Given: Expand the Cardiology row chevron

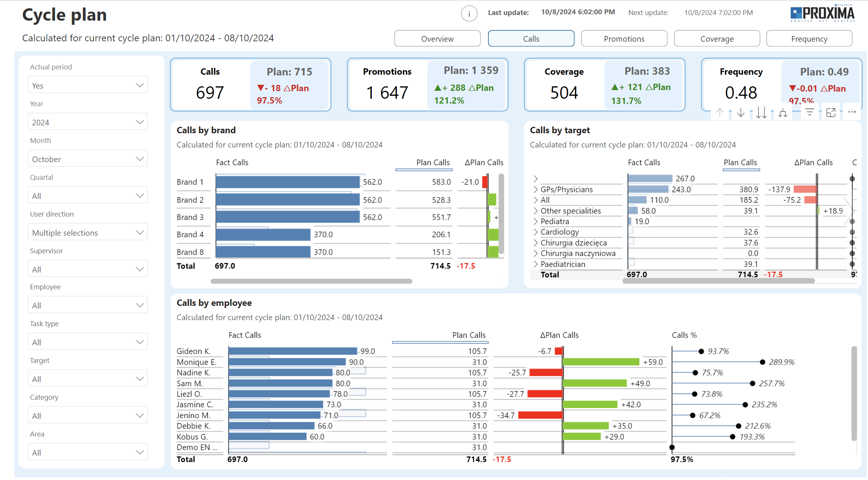Looking at the screenshot, I should [535, 232].
